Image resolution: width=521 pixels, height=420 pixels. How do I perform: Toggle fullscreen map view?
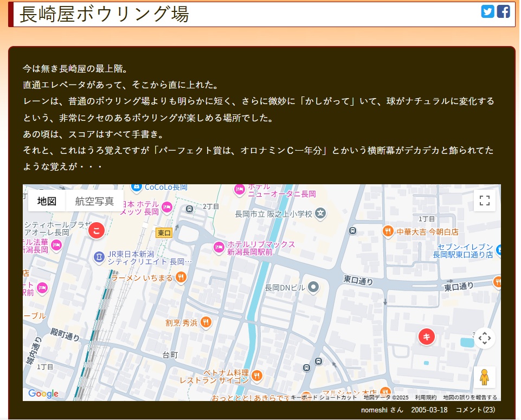tap(485, 201)
